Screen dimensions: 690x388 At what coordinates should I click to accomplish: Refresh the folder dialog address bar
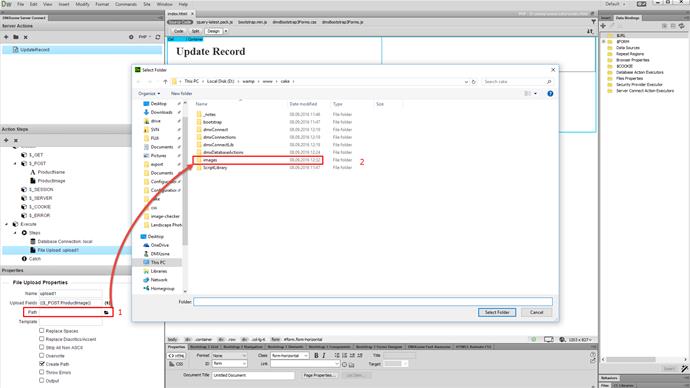(474, 82)
